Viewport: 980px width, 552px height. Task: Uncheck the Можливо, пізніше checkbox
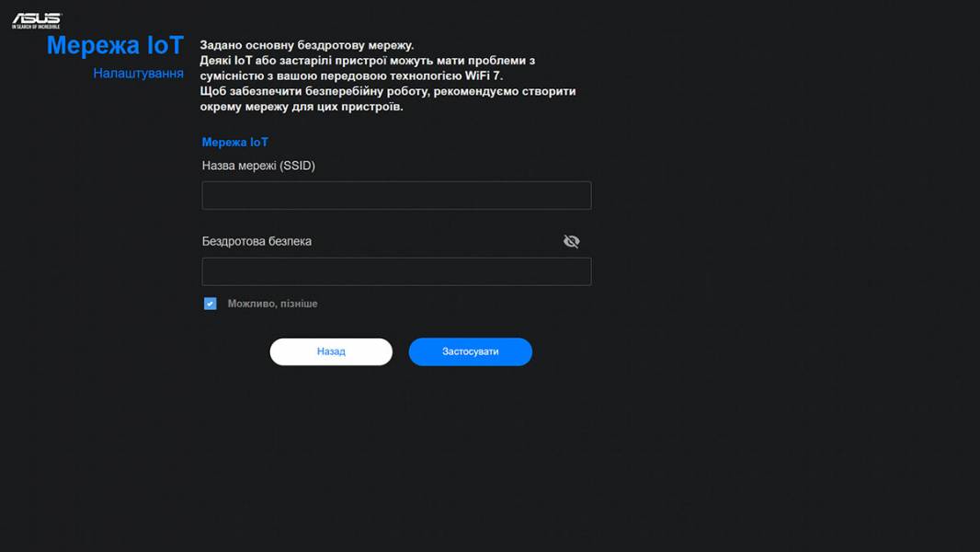click(x=210, y=304)
